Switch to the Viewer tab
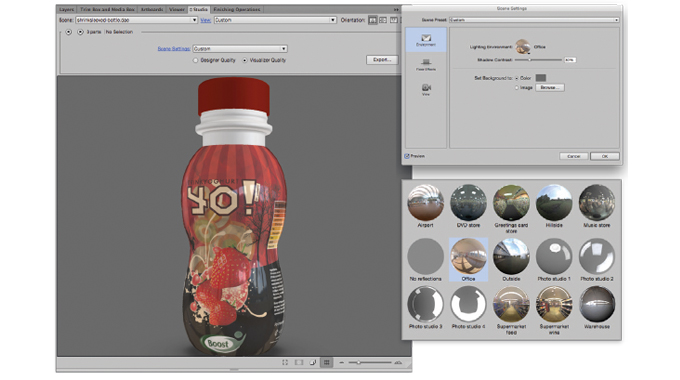 177,9
